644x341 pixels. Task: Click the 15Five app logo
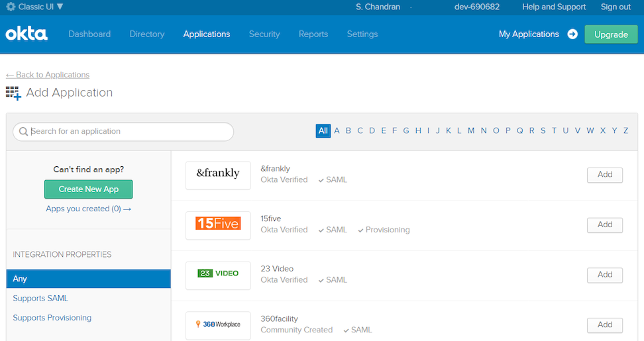(x=218, y=224)
